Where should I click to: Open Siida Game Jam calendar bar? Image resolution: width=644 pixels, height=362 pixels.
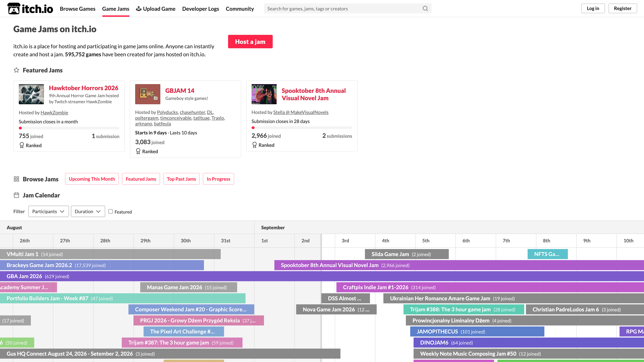(407, 254)
